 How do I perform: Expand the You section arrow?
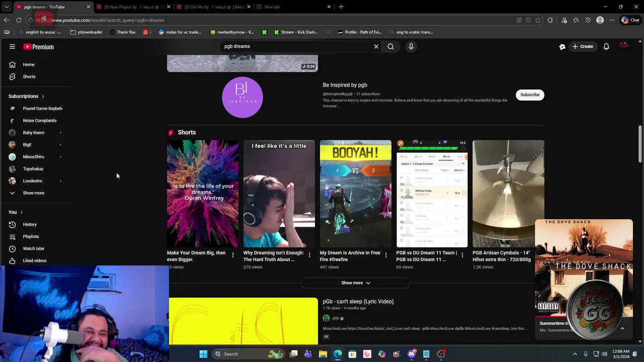21,212
